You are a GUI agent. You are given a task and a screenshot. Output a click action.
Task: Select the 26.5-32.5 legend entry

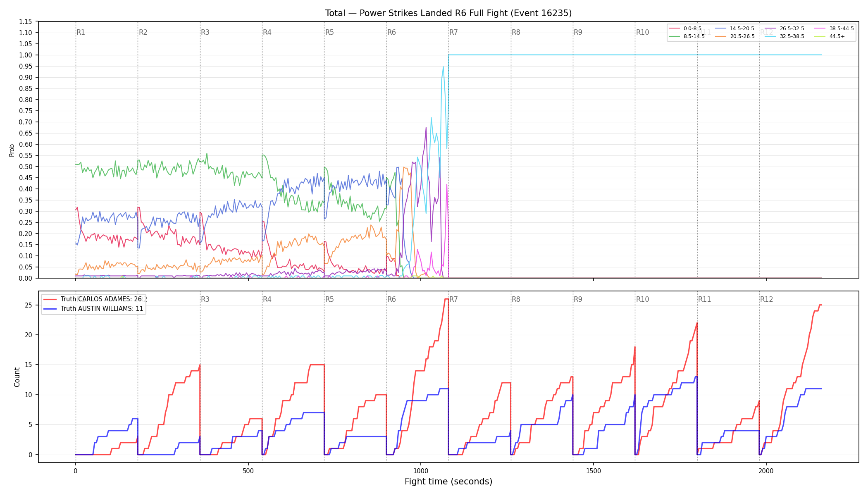coord(785,29)
